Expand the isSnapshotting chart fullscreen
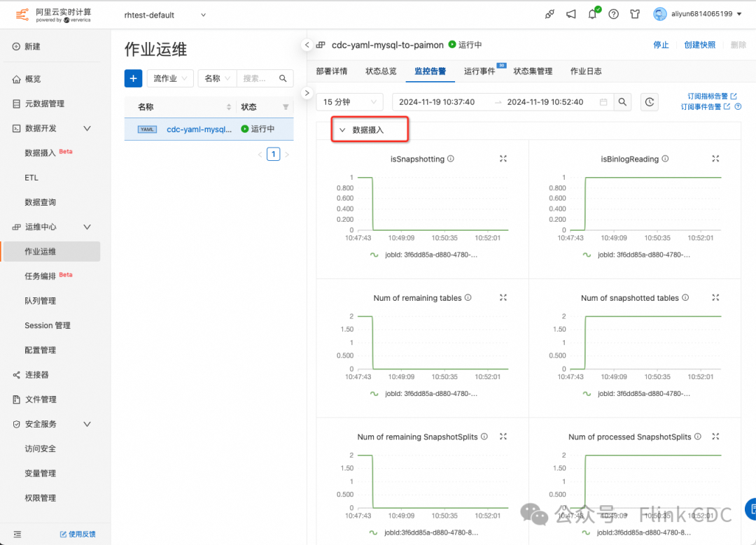This screenshot has height=545, width=756. pos(503,159)
